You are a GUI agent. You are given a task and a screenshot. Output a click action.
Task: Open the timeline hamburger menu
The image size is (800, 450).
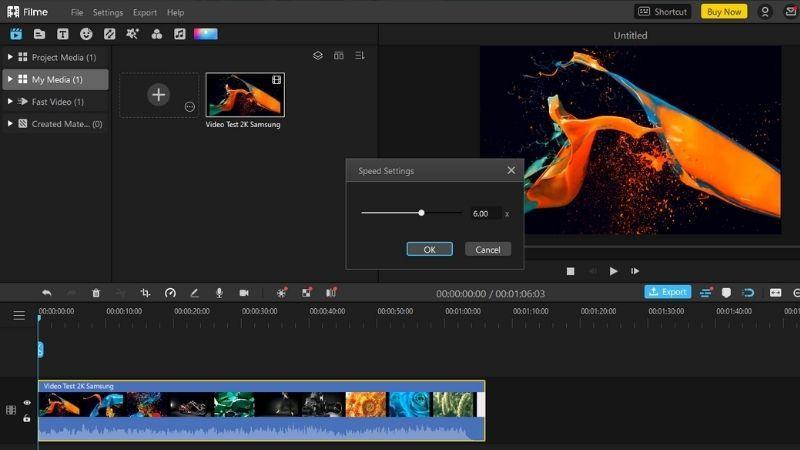(x=19, y=315)
